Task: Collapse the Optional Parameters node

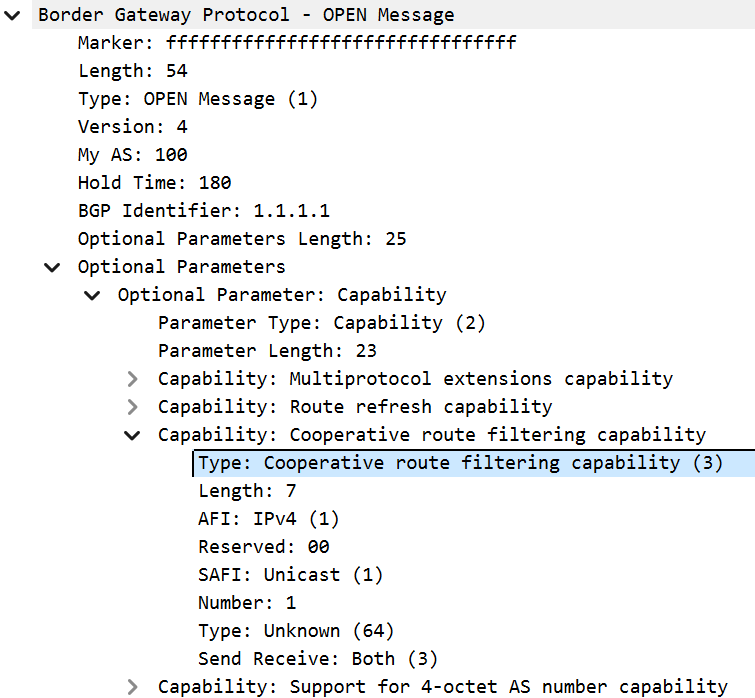Action: (52, 267)
